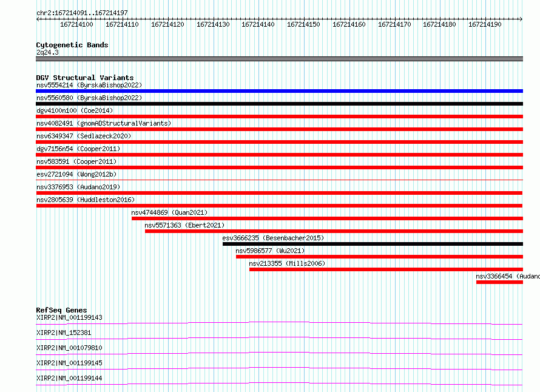Click ruler position 167214160
Screen dimensions: 540x392
click(349, 24)
